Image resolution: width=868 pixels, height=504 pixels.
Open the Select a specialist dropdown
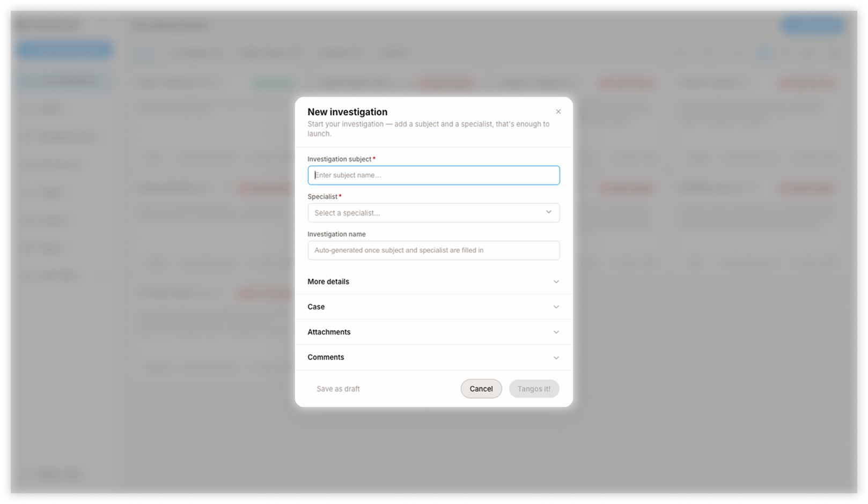click(x=433, y=213)
